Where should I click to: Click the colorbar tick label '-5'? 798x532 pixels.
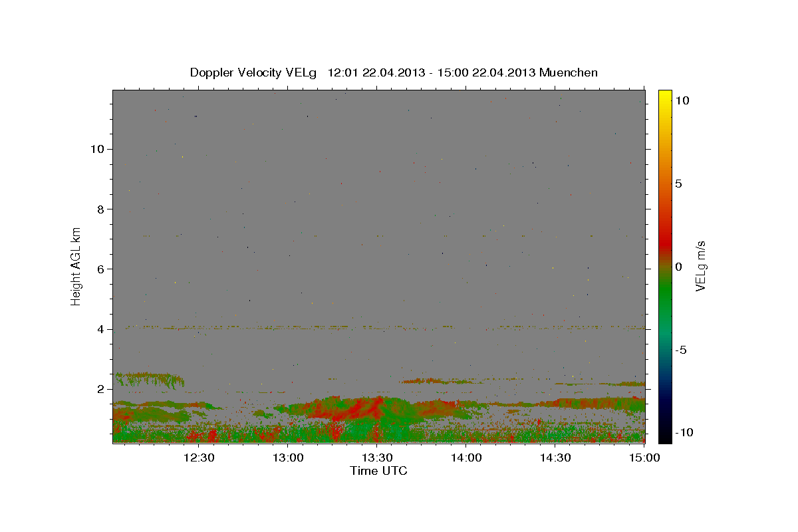681,350
